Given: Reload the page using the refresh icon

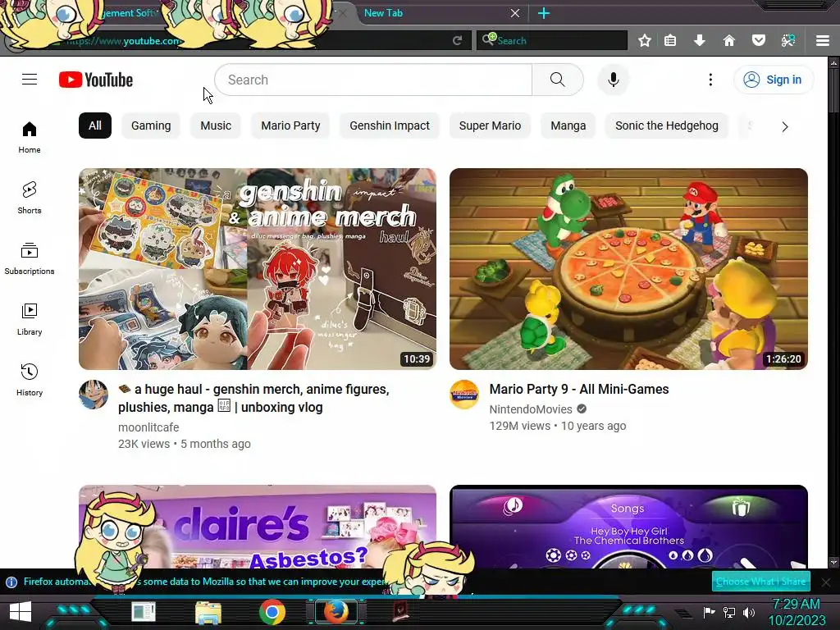Looking at the screenshot, I should [x=457, y=41].
